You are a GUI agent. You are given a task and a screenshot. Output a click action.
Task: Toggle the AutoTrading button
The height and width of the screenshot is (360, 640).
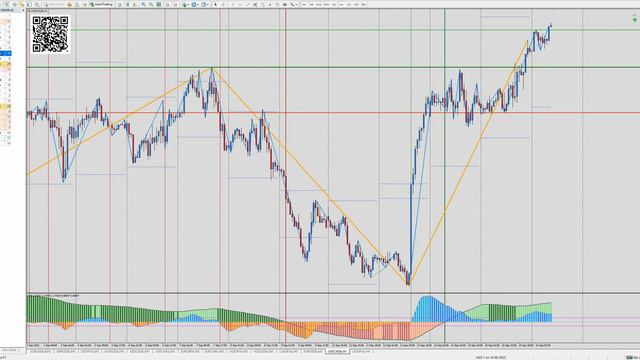click(x=101, y=4)
